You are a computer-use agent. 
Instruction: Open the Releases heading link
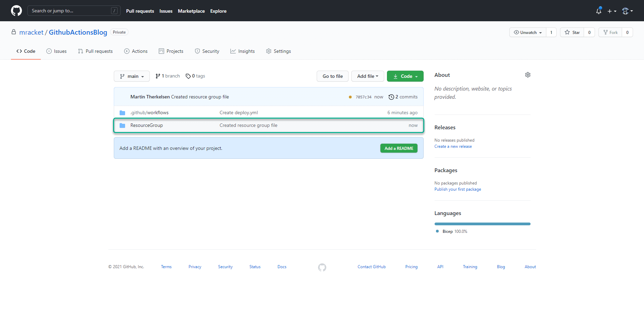pos(445,127)
